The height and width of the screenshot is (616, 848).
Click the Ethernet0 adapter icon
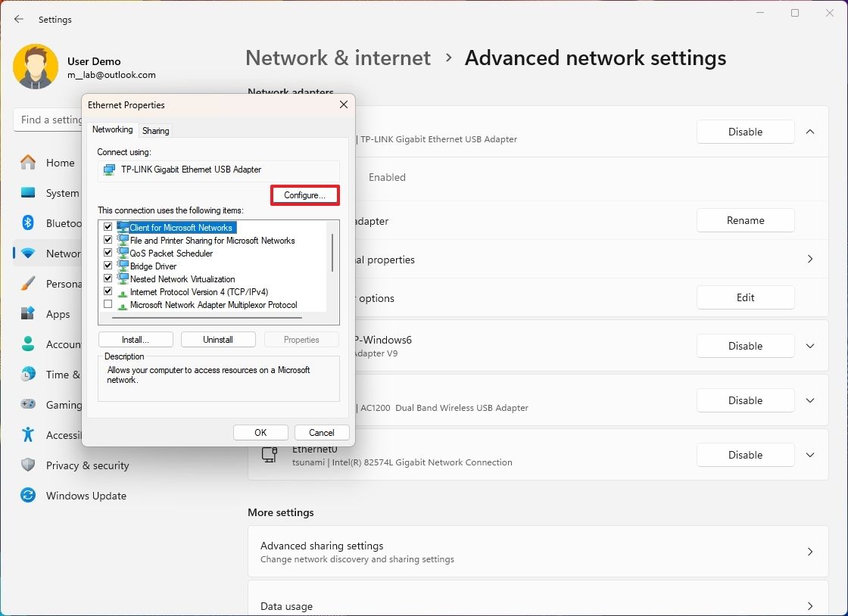[270, 454]
